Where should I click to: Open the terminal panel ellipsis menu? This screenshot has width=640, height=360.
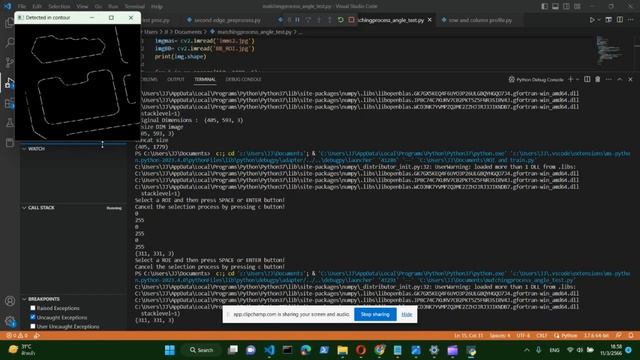(609, 79)
